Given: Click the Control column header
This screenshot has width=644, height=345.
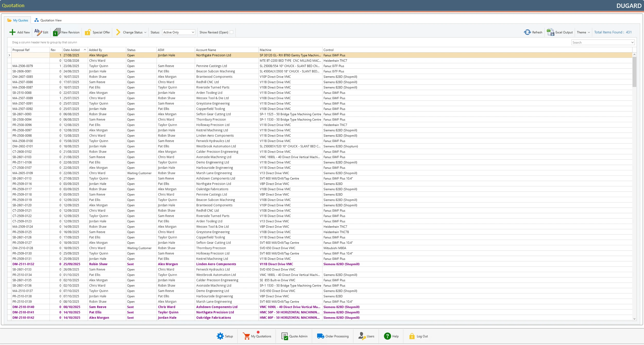Looking at the screenshot, I should (477, 50).
